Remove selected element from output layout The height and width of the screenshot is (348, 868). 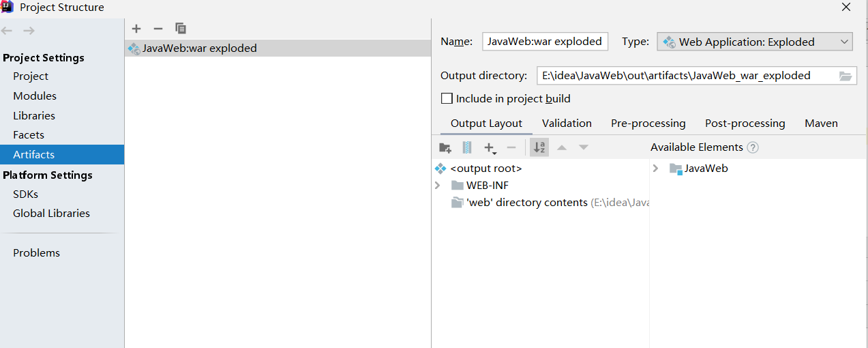coord(511,147)
